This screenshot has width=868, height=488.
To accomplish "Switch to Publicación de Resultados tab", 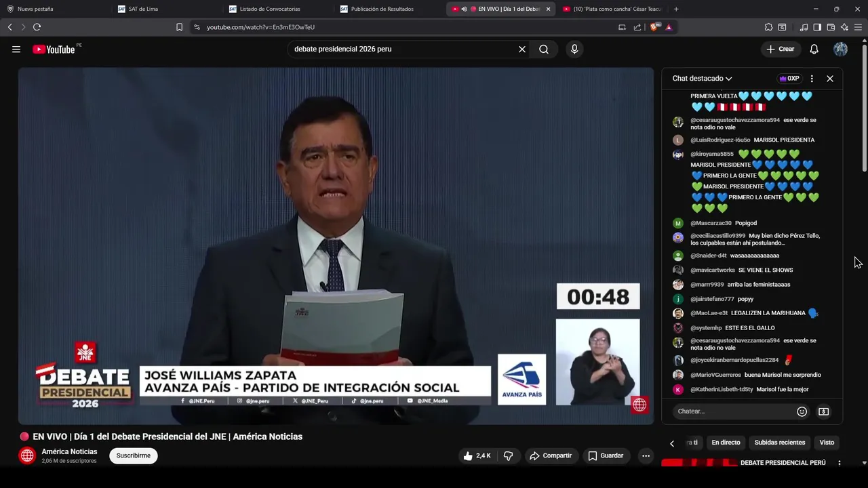I will [x=390, y=9].
